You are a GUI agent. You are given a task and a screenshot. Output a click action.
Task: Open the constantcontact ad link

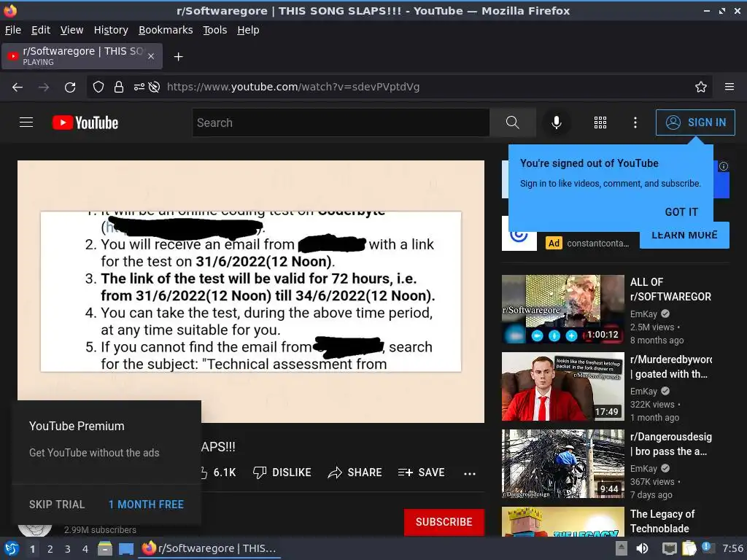pyautogui.click(x=598, y=244)
